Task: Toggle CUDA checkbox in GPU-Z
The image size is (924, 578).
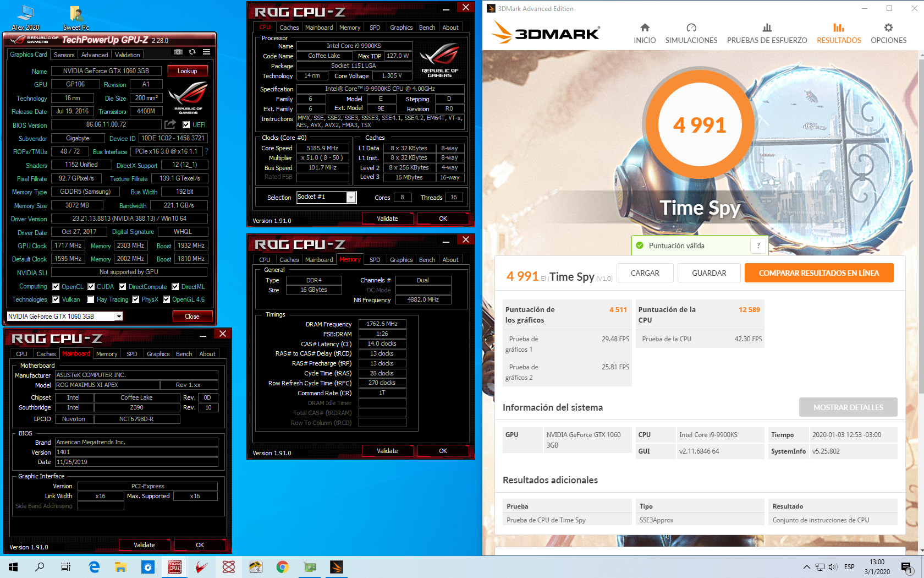Action: tap(91, 287)
